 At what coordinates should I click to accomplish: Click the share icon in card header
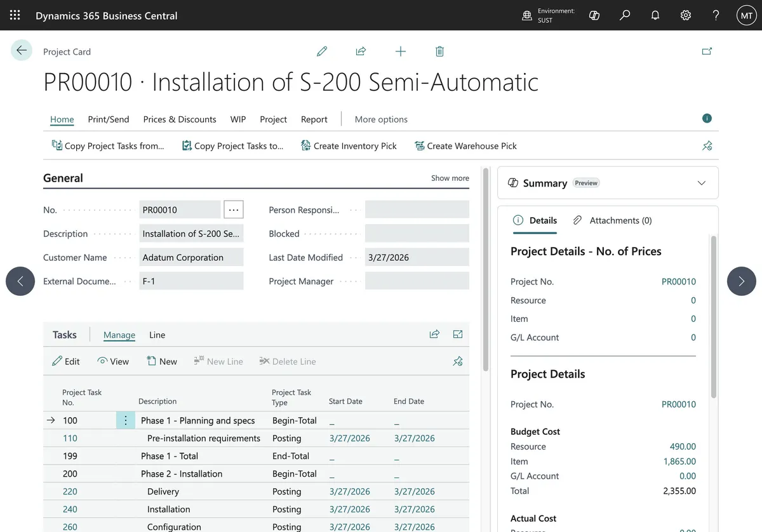coord(361,51)
